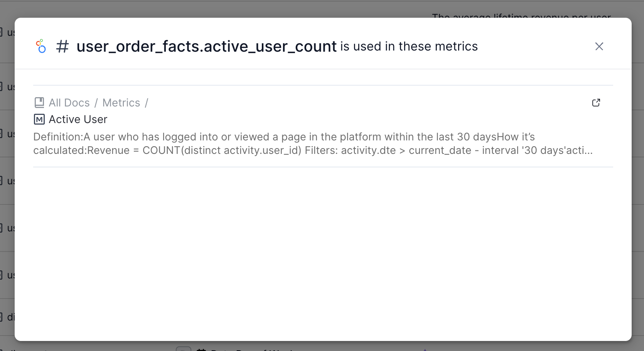Click the background row starting with "di"
The image size is (644, 351).
[10, 317]
